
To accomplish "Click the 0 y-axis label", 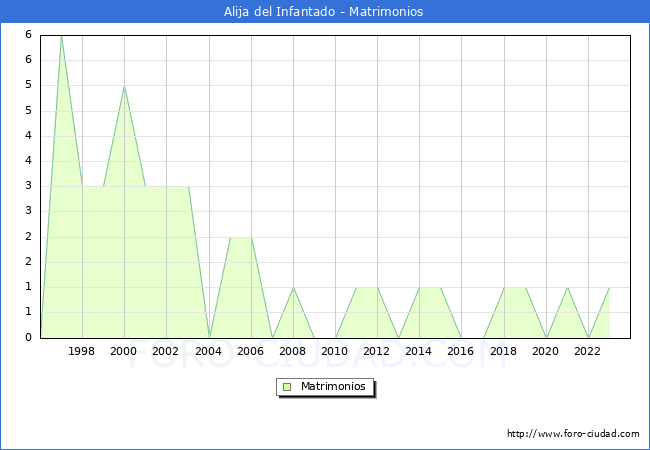I will click(x=28, y=337).
